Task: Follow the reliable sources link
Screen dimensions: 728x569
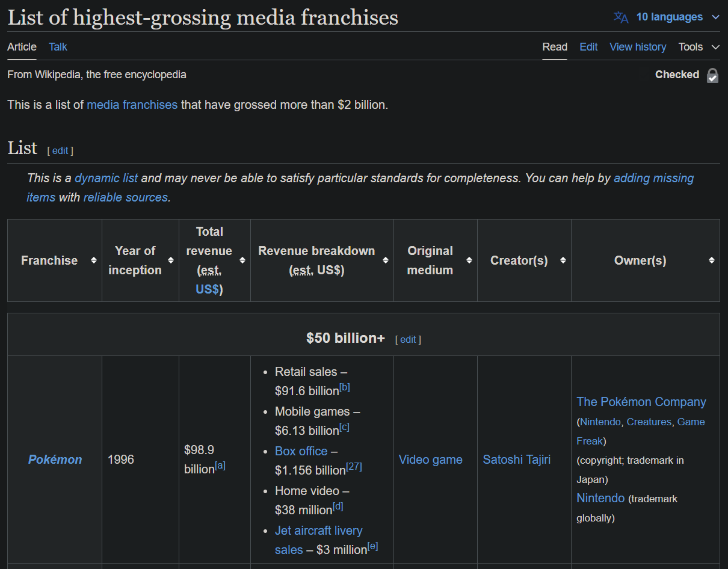Action: click(x=125, y=197)
